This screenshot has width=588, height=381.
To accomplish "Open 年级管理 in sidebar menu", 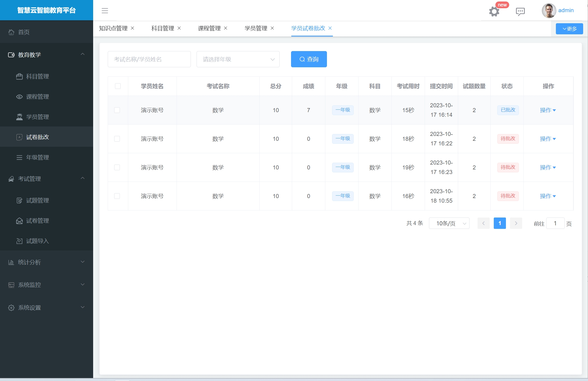I will click(38, 158).
